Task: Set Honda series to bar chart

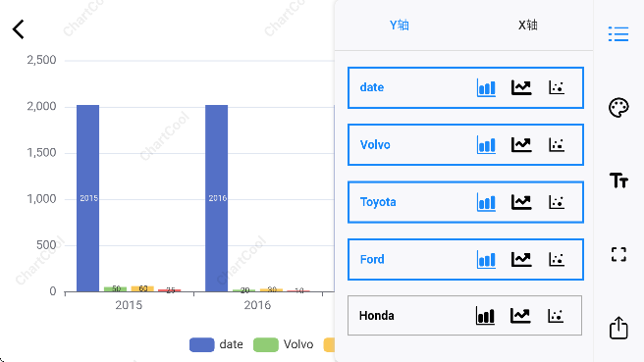Action: pos(485,316)
